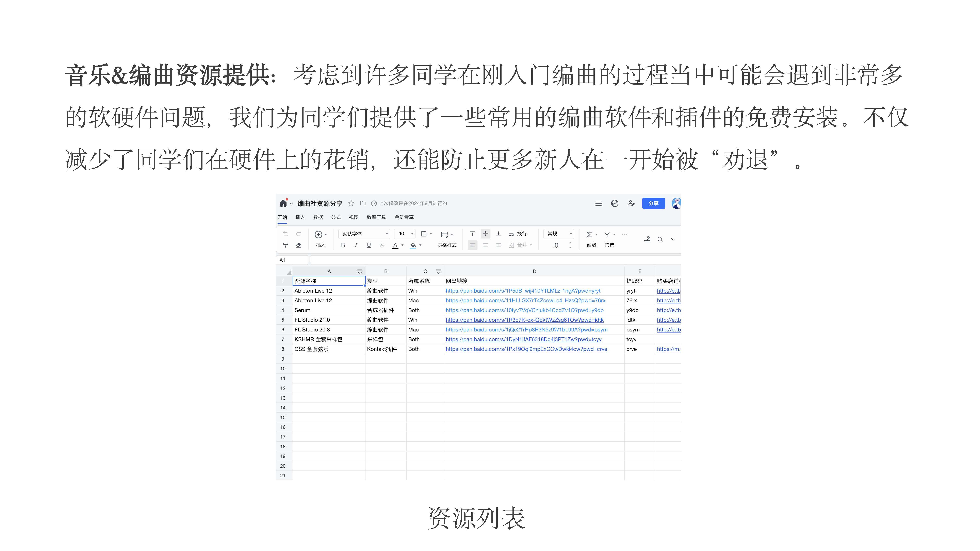Viewport: 980px width, 551px height.
Task: Select the align top icon
Action: [473, 234]
